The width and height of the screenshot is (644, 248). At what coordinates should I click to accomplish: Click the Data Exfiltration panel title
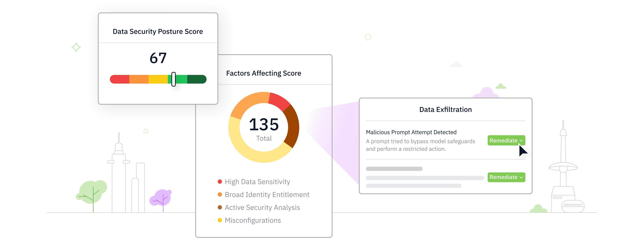click(445, 110)
